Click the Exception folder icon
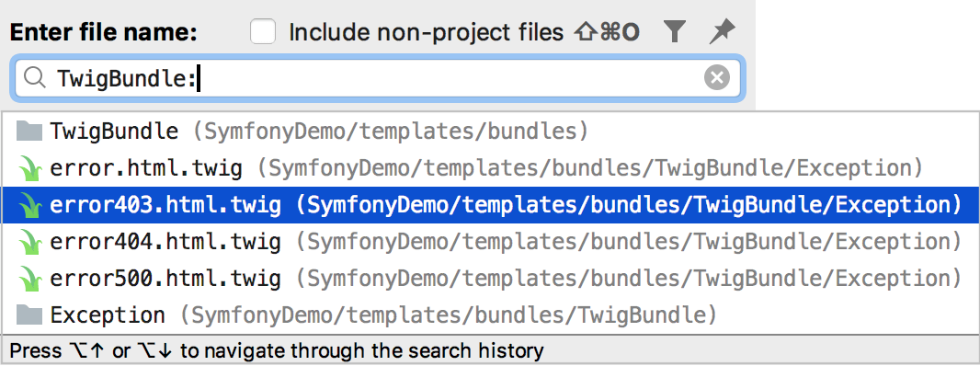Viewport: 980px width, 366px height. pyautogui.click(x=28, y=315)
